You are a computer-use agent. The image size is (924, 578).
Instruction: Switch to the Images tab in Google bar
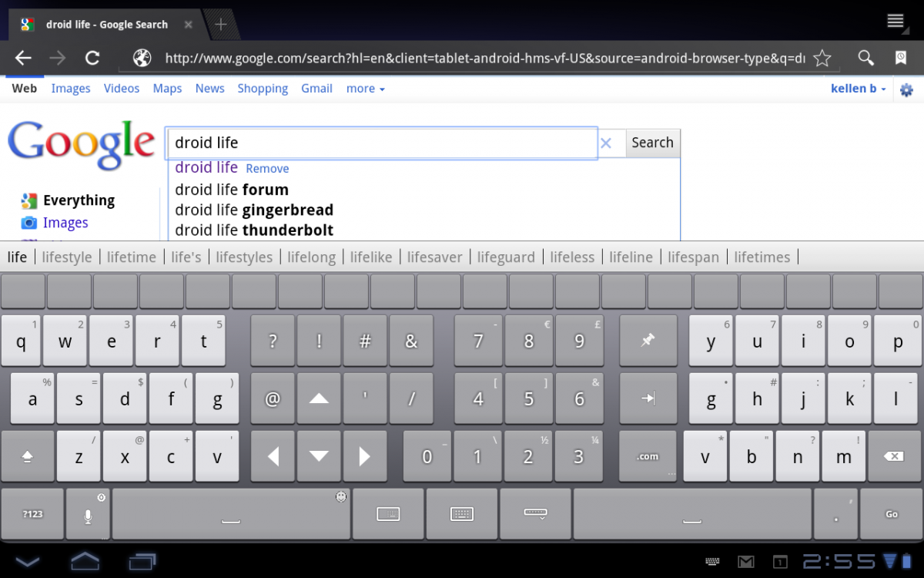click(71, 89)
